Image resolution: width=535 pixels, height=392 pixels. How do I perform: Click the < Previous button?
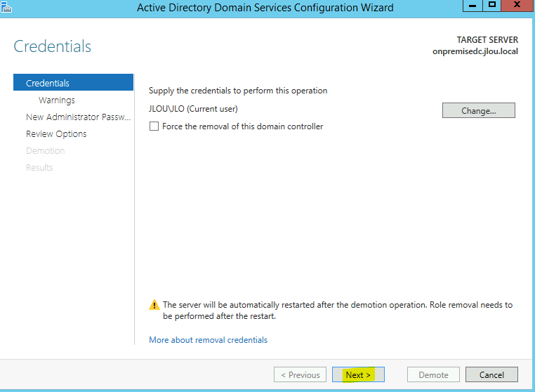(300, 374)
